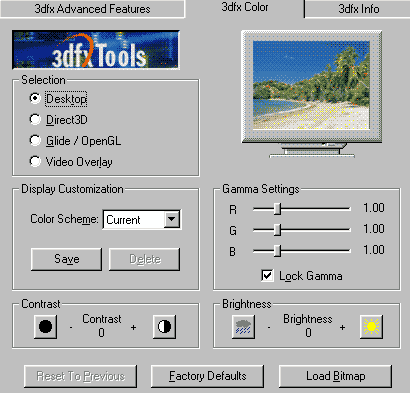
Task: Open the Color Scheme dropdown arrow
Action: pos(172,219)
